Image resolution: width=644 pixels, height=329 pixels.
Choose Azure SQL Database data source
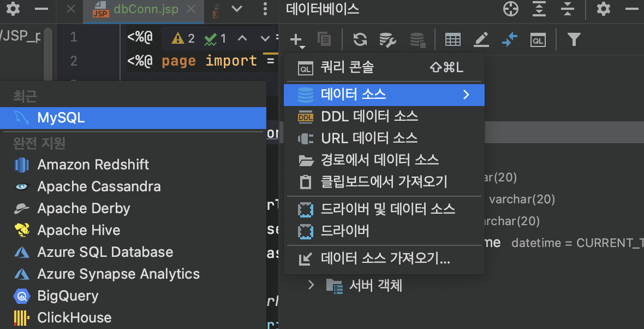tap(133, 252)
